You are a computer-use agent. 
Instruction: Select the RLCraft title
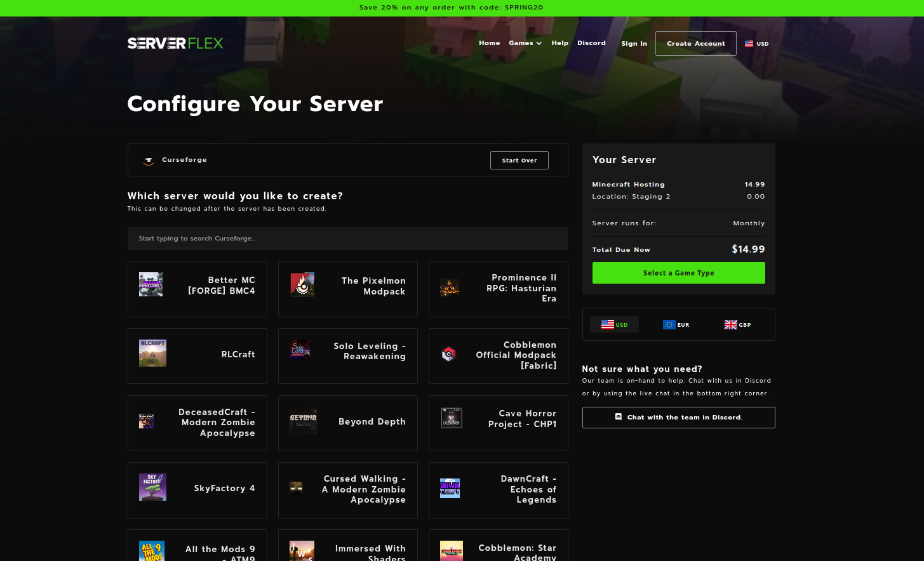238,354
